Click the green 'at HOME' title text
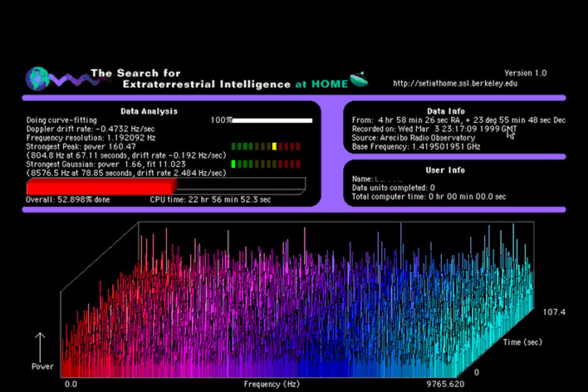 coord(321,84)
